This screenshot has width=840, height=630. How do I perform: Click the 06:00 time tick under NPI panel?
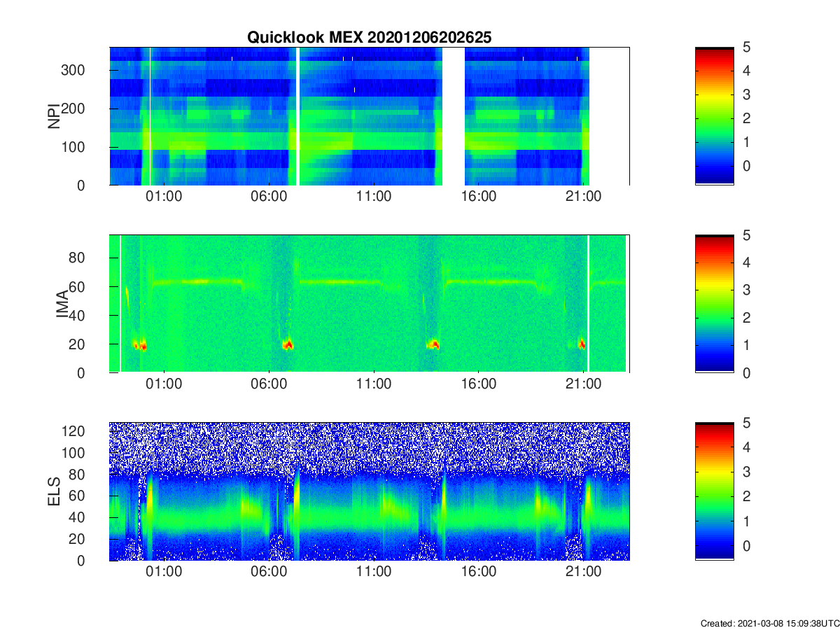[269, 197]
